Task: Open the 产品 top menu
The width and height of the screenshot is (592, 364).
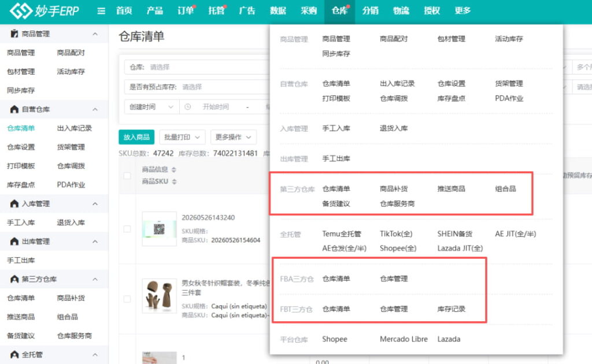Action: 155,10
